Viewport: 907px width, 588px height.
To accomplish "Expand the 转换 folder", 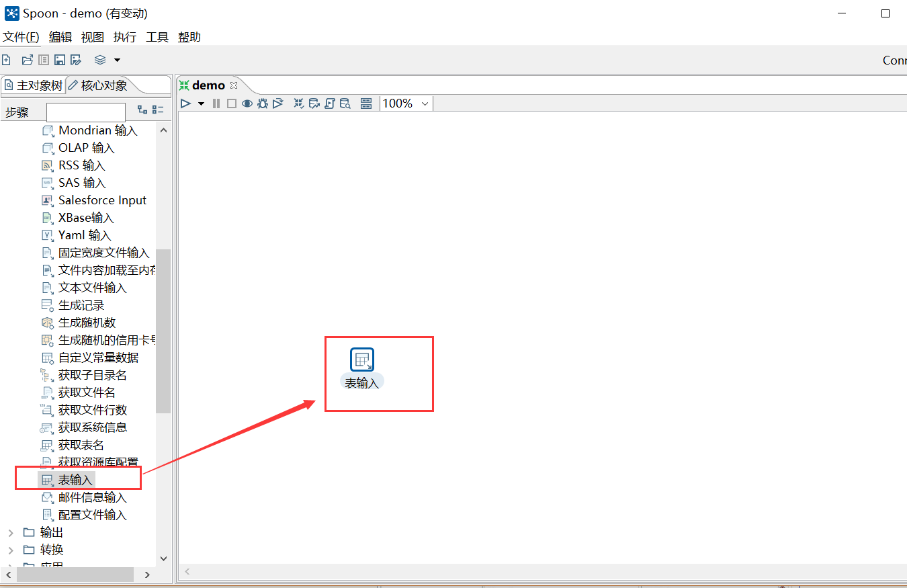I will [10, 550].
